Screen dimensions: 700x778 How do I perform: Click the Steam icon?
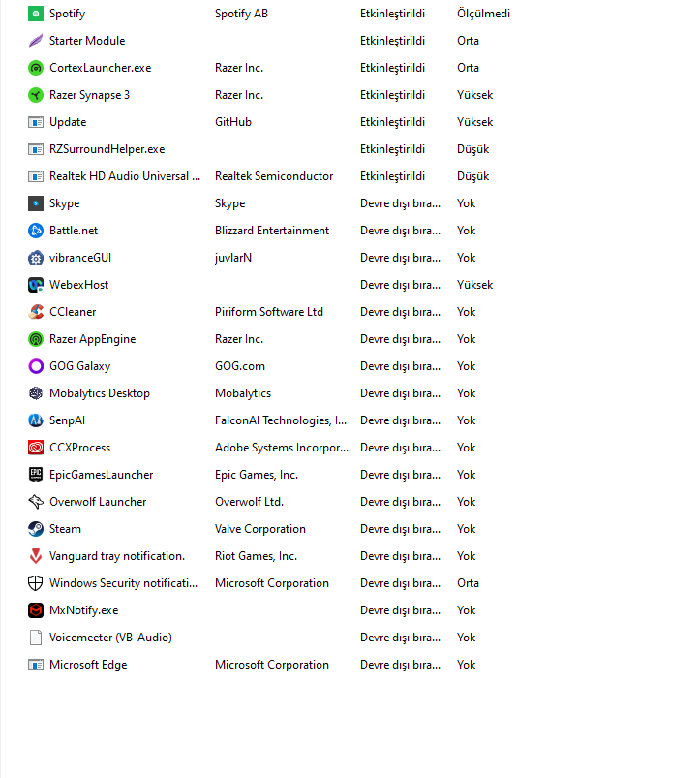[x=36, y=529]
